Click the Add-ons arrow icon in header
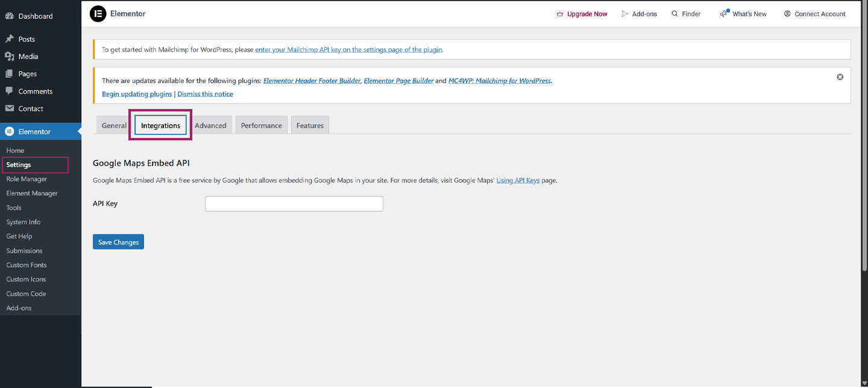Viewport: 868px width, 388px height. point(625,14)
